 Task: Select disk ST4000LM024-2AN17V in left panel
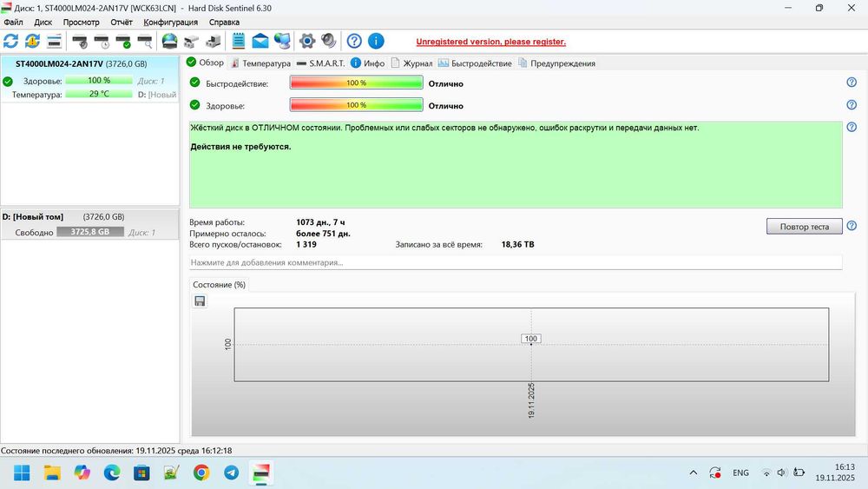coord(89,78)
